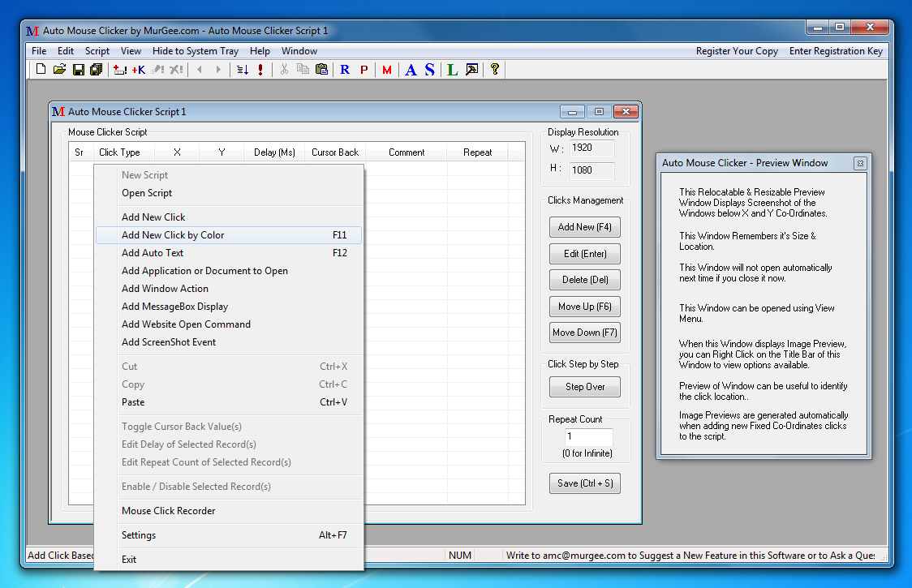Screen dimensions: 912x588
Task: Click the blue A toolbar icon
Action: 411,69
